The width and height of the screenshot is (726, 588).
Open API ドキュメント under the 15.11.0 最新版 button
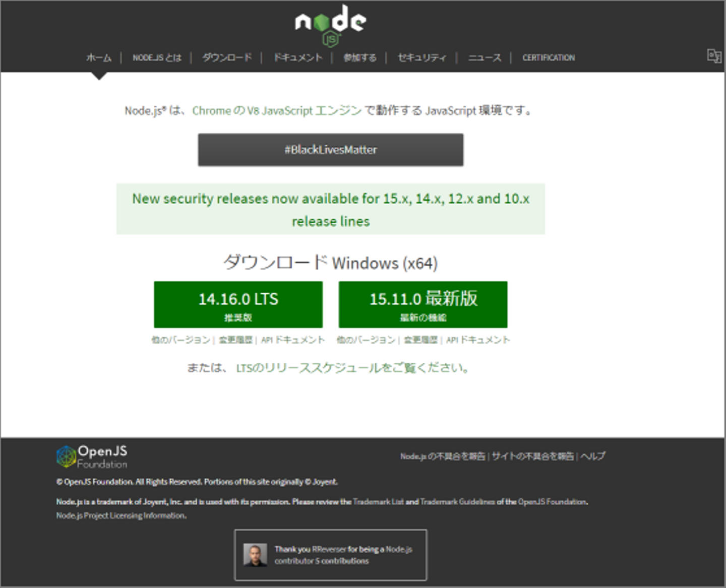(x=478, y=340)
